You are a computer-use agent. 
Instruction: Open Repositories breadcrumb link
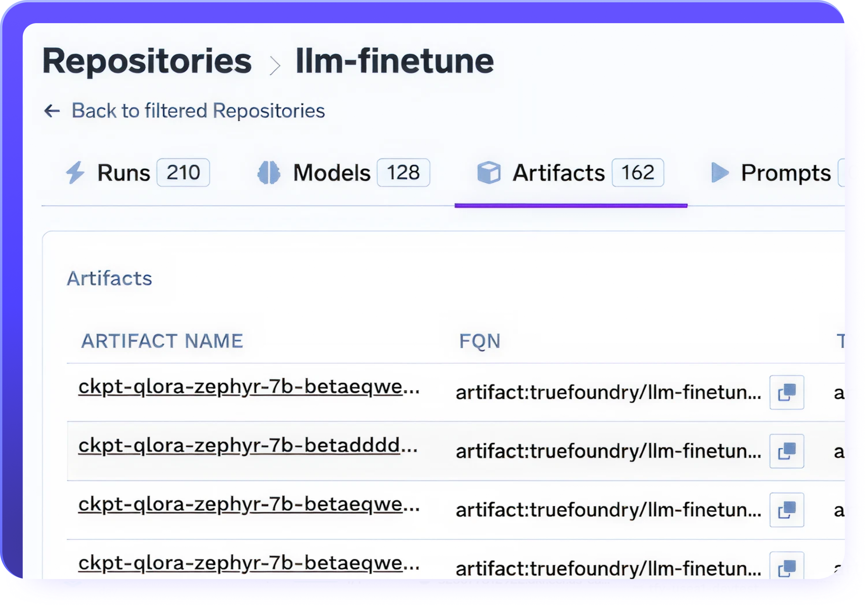(147, 61)
